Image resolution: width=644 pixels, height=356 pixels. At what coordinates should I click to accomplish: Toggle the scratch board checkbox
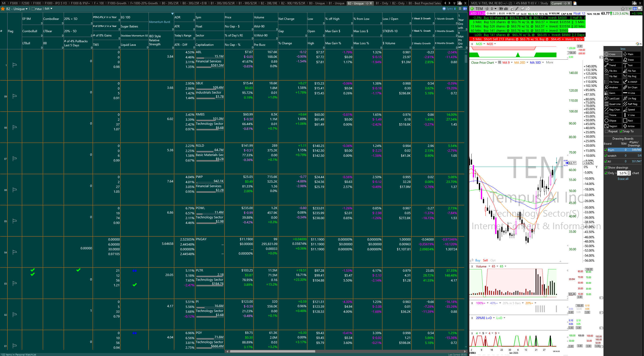pos(606,155)
